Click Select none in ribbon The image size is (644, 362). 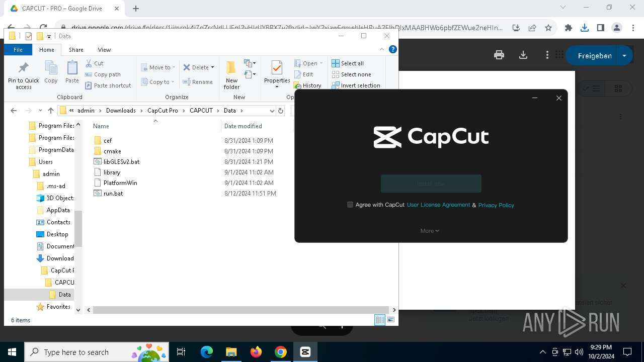click(x=351, y=74)
